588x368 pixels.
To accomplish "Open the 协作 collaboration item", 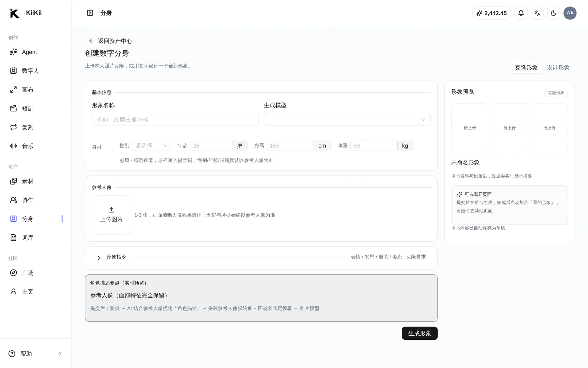I will point(36,200).
